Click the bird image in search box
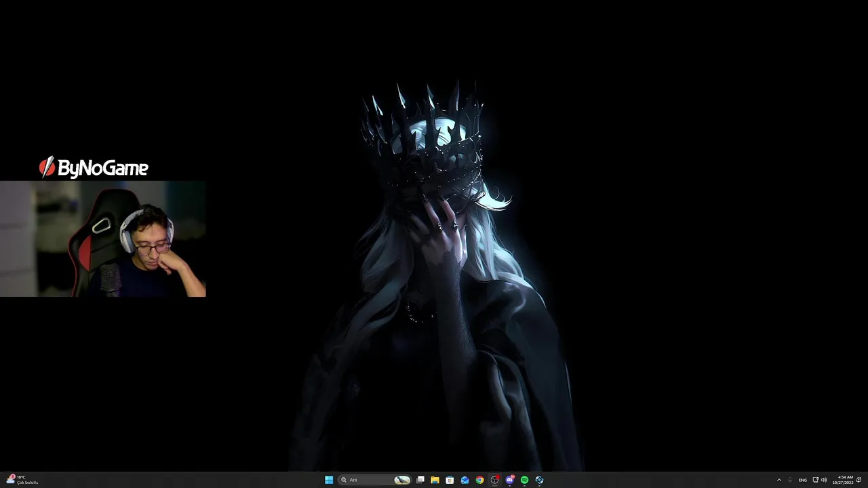The height and width of the screenshot is (488, 868). coord(402,480)
